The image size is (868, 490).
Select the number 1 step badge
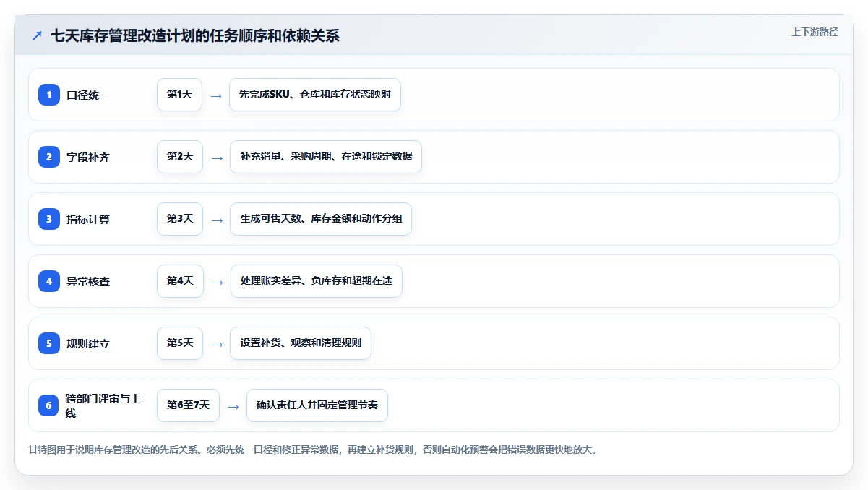49,95
